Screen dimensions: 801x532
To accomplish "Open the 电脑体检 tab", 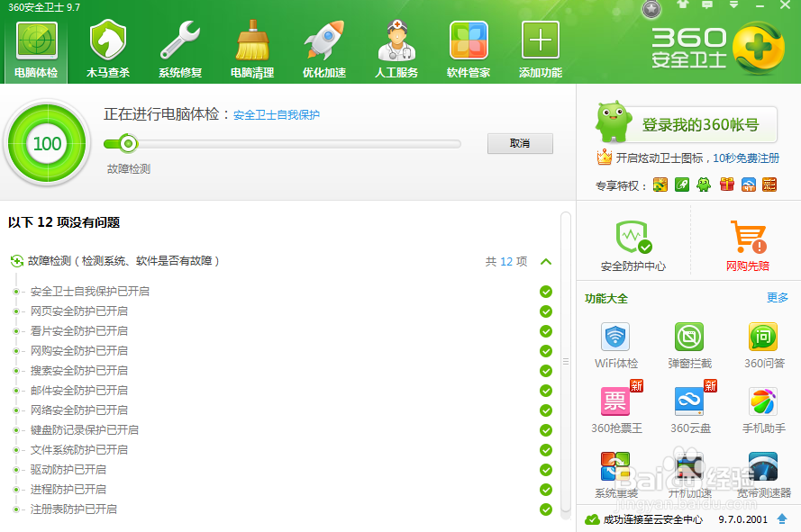I will pos(36,50).
